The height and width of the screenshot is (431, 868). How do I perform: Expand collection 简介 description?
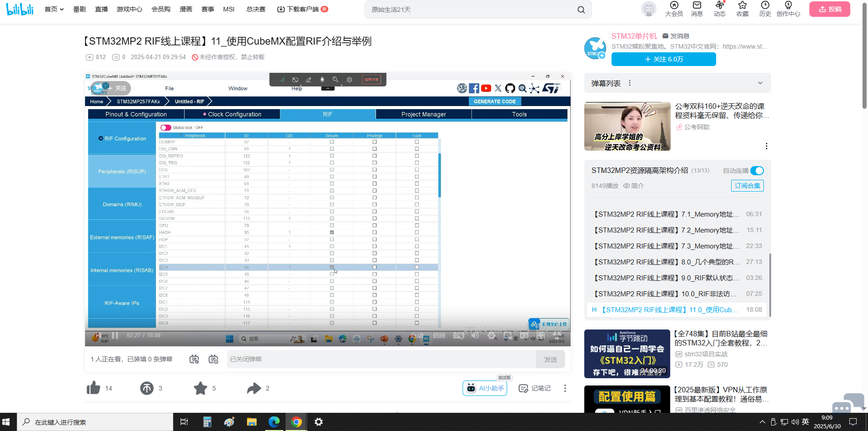pyautogui.click(x=633, y=186)
